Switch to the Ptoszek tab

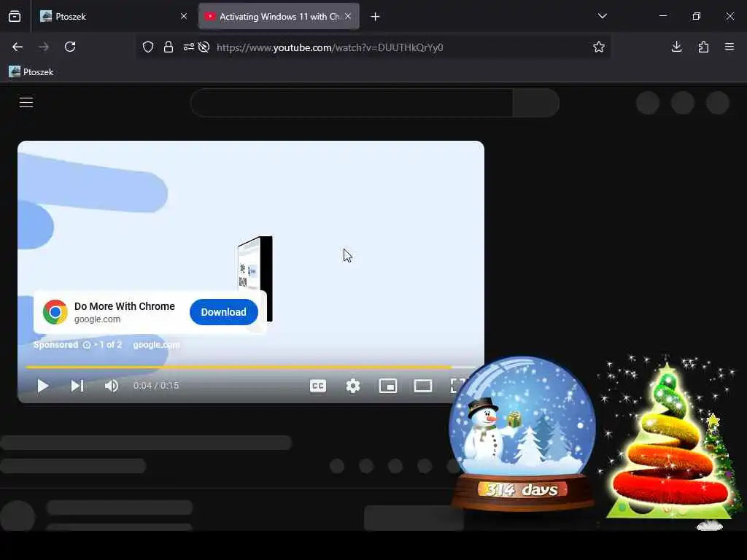click(x=115, y=17)
